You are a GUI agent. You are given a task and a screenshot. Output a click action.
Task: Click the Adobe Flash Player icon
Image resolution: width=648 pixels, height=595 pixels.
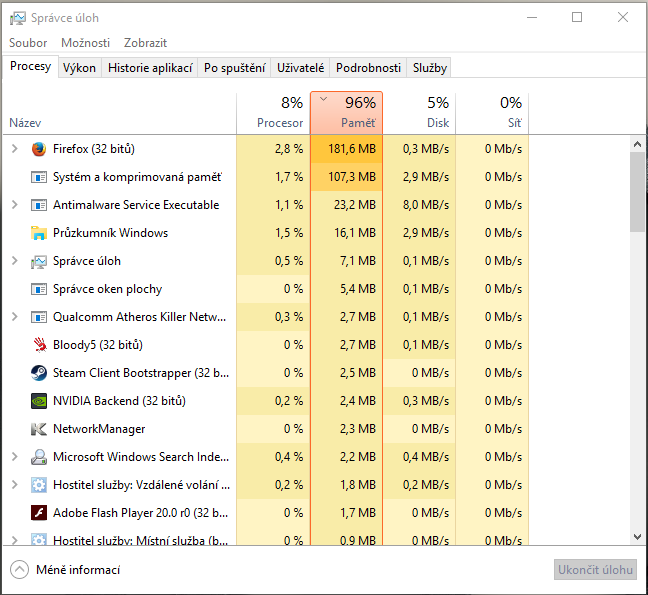[x=39, y=513]
